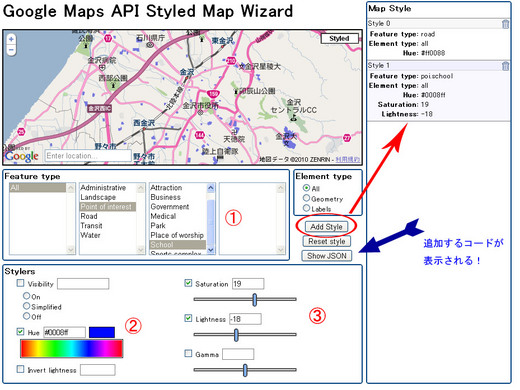Image resolution: width=520 pixels, height=390 pixels.
Task: Select All in Feature type list
Action: pyautogui.click(x=37, y=188)
